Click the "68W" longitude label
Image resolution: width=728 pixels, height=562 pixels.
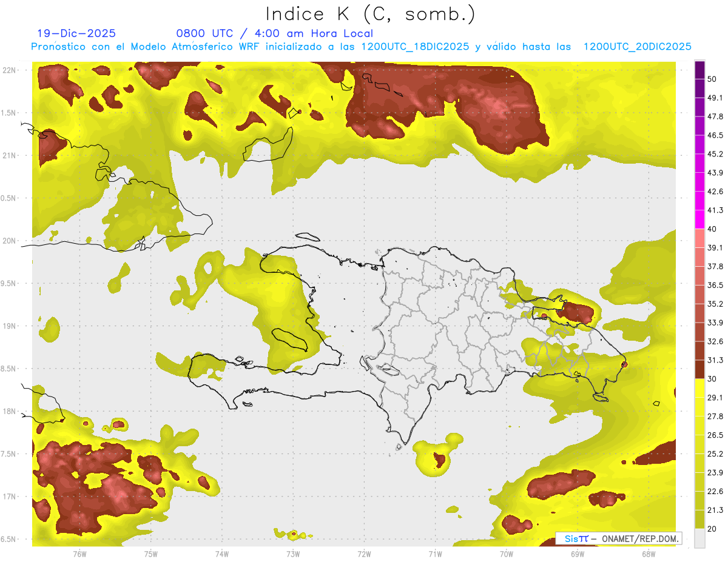(x=649, y=554)
